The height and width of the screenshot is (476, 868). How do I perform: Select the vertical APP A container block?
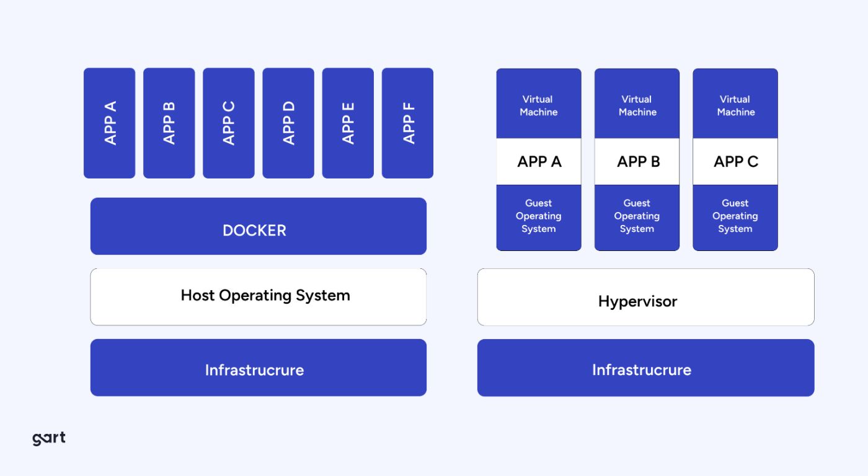(109, 123)
